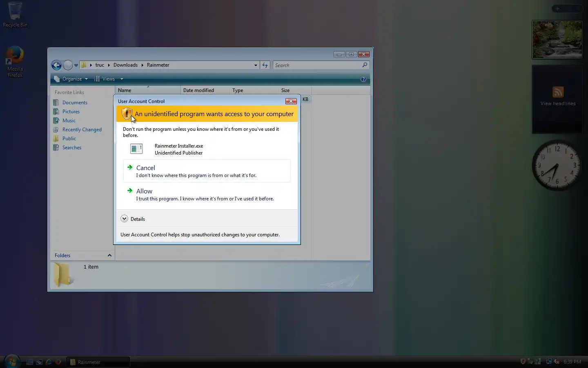Click the Folders pane label

(62, 256)
